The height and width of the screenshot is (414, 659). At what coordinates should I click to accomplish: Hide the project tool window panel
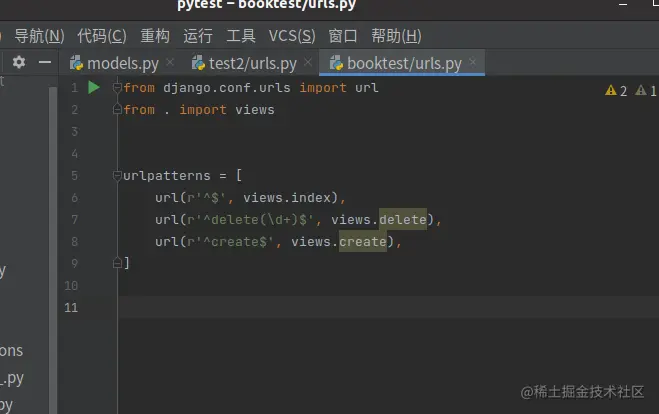(45, 62)
